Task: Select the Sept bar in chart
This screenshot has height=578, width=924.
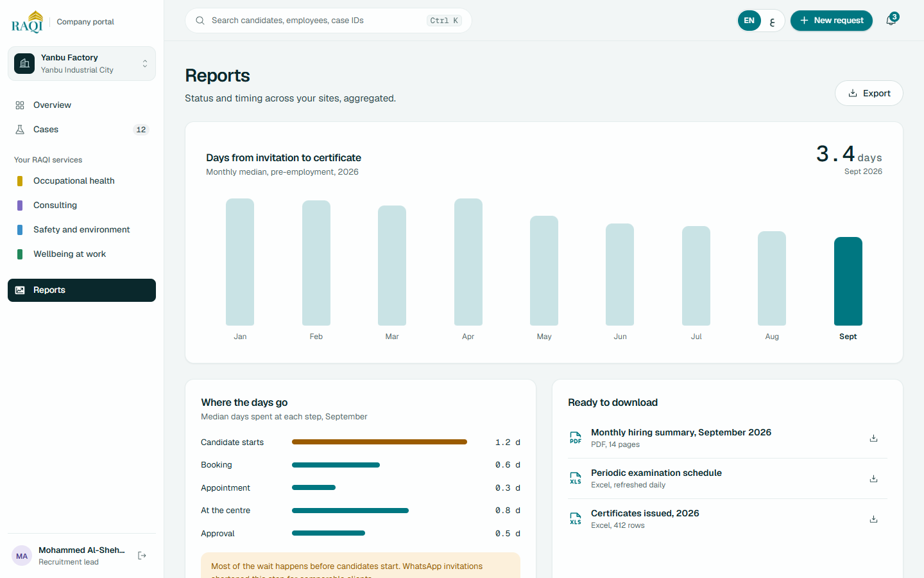Action: click(848, 281)
